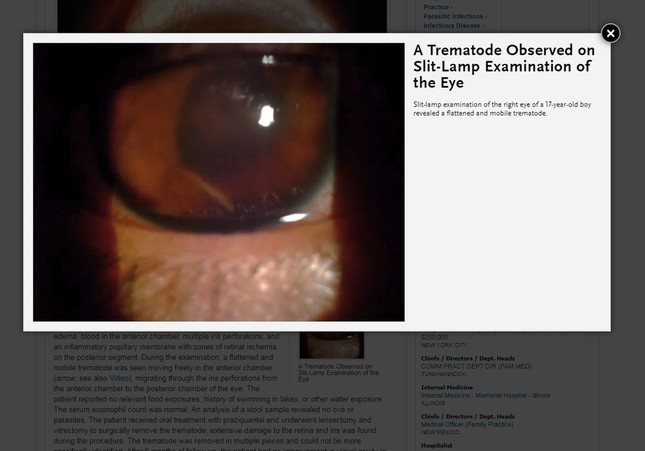This screenshot has width=645, height=451.
Task: Open the Practice topic link
Action: click(438, 7)
